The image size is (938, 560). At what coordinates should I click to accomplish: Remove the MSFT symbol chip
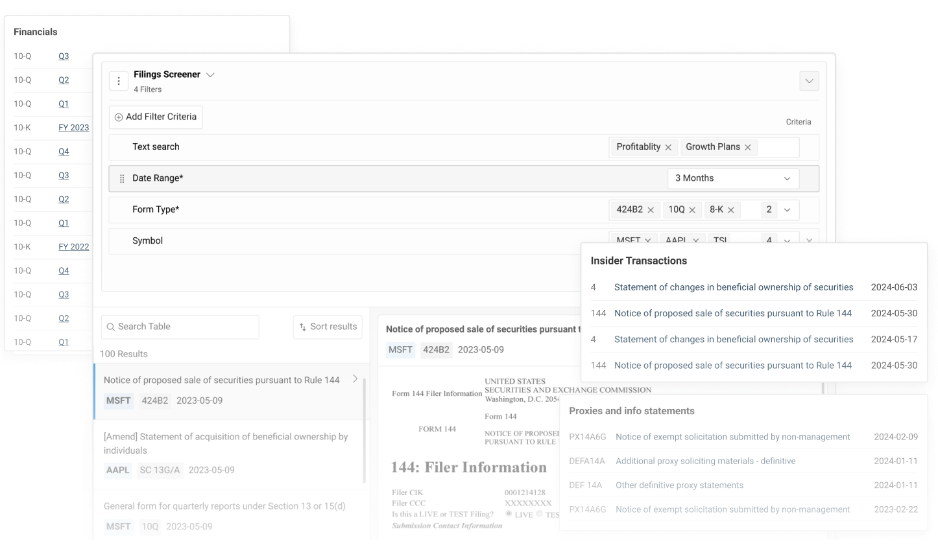pos(647,240)
